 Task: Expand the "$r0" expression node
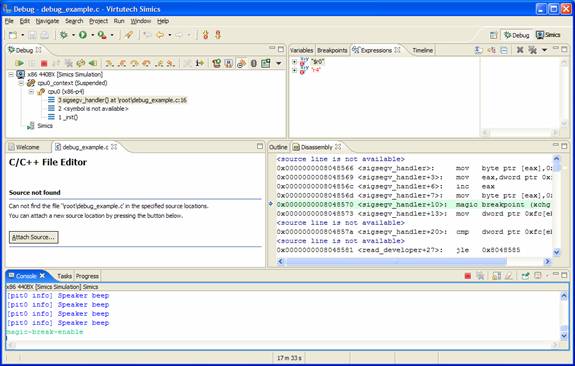(x=294, y=62)
